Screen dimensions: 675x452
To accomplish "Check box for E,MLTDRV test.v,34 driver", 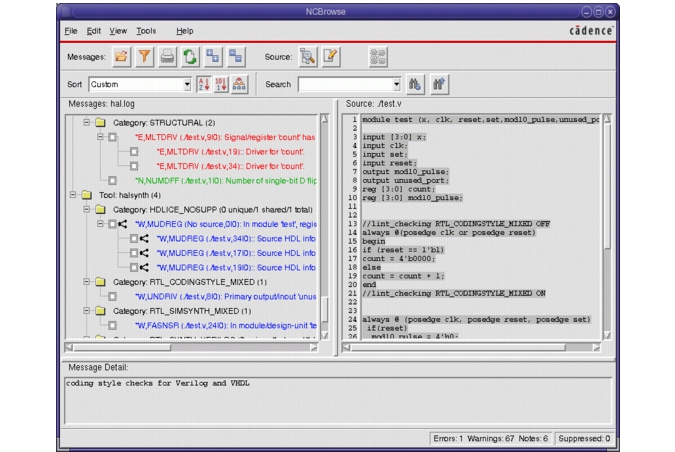I will [134, 166].
